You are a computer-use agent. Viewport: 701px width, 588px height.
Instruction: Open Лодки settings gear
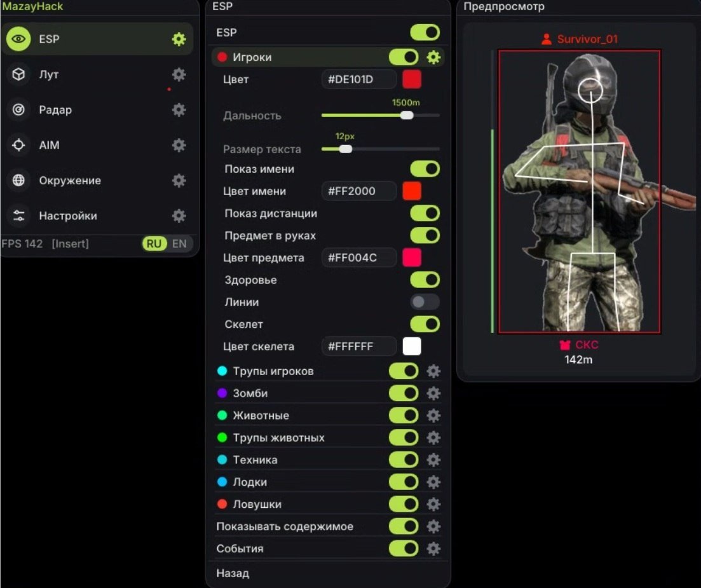click(x=433, y=482)
